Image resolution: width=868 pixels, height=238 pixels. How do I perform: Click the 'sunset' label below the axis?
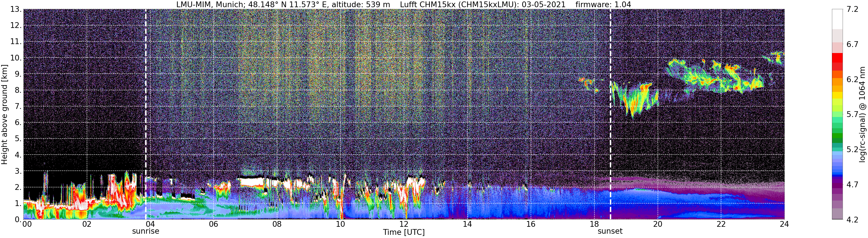pyautogui.click(x=610, y=231)
